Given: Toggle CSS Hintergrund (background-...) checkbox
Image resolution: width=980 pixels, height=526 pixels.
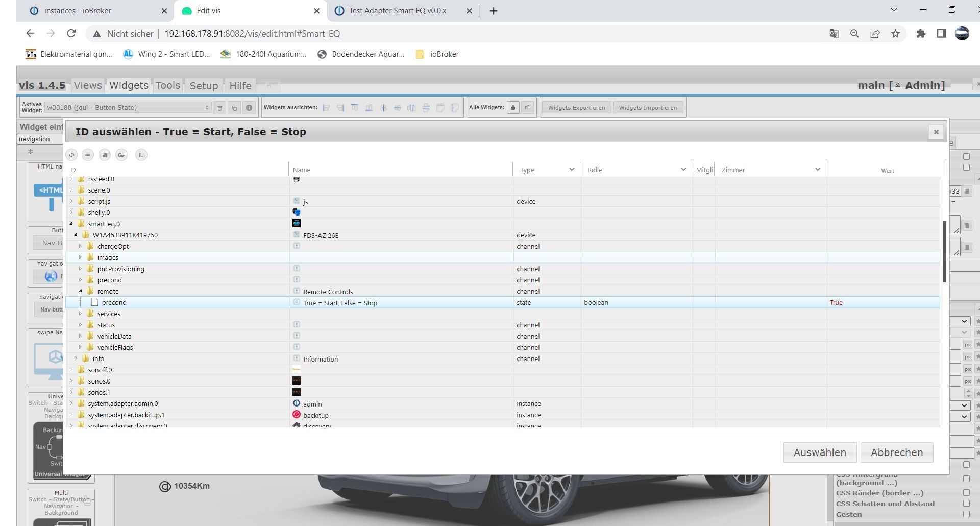Looking at the screenshot, I should 966,479.
